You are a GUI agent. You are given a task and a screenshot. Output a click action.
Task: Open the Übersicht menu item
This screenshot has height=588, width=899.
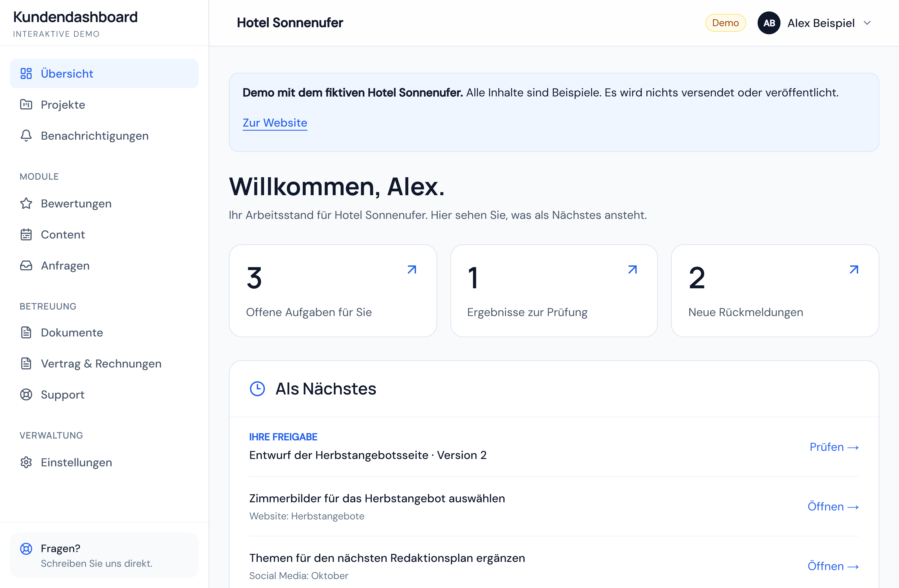coord(104,73)
